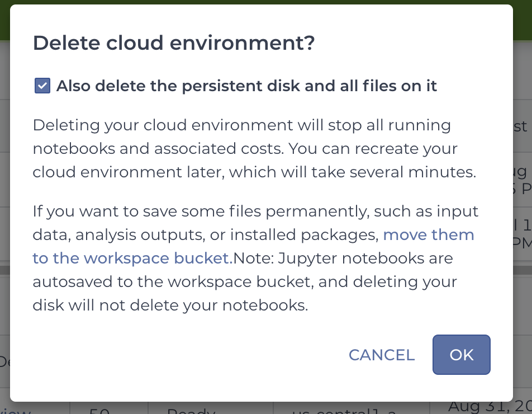Click the note about Jupyter notebooks autosaved

[x=245, y=281]
